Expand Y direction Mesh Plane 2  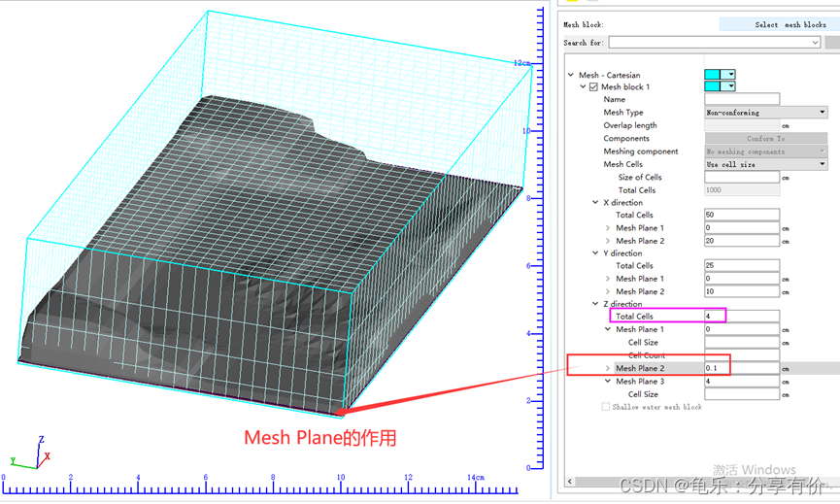pyautogui.click(x=608, y=292)
